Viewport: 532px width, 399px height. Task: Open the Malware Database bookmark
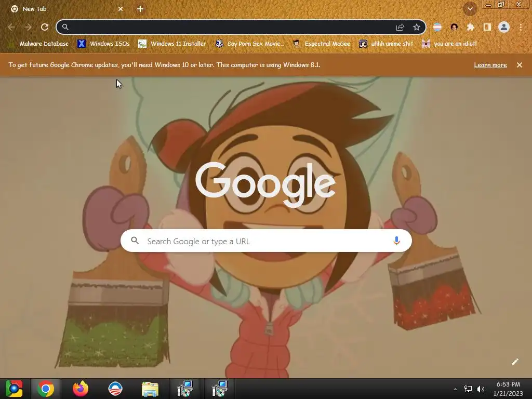(39, 44)
